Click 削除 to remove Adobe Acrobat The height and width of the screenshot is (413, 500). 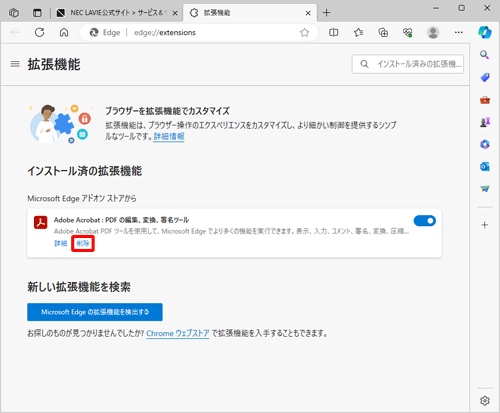pos(83,243)
